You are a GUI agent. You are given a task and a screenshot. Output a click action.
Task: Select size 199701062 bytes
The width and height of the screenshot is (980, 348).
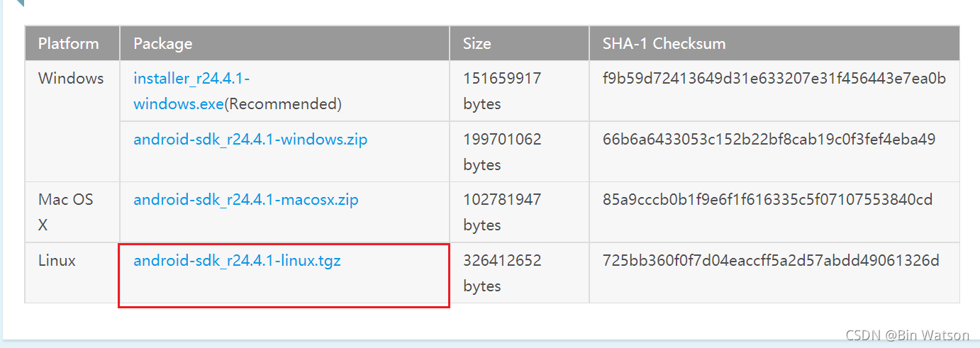502,152
